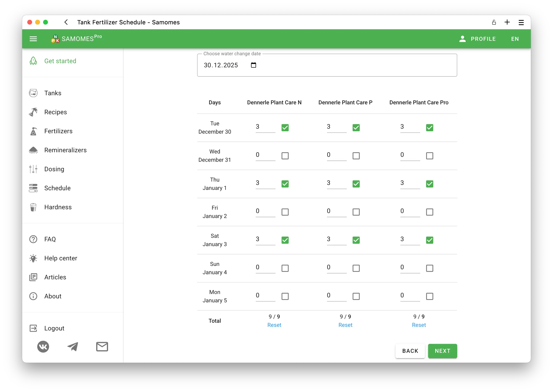Open the Telegram paper plane icon
This screenshot has width=553, height=392.
[73, 347]
